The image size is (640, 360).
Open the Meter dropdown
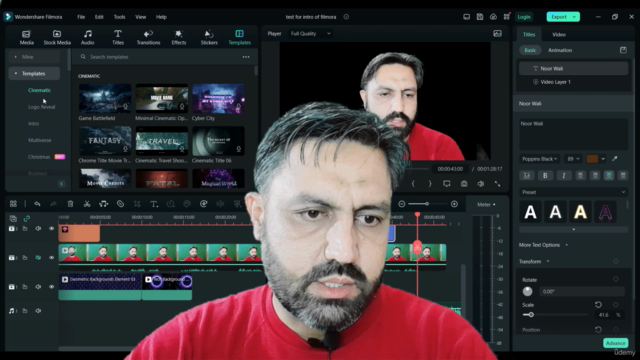tap(486, 204)
